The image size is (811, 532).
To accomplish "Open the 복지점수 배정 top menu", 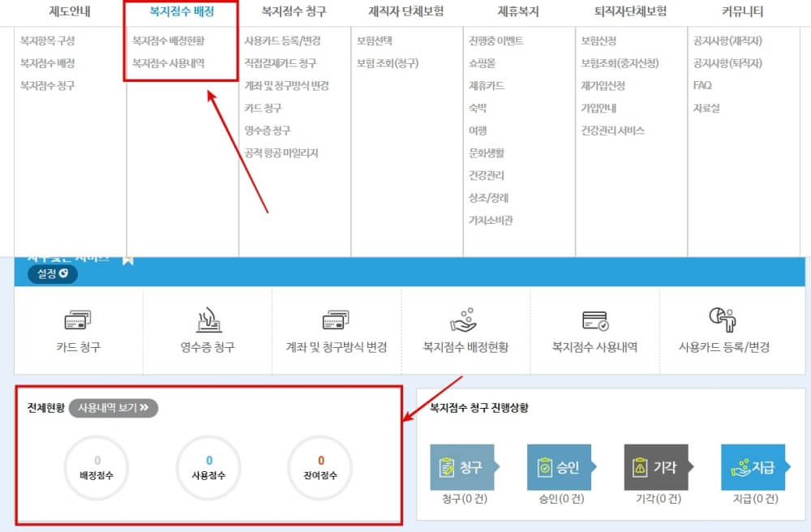I will [x=182, y=11].
